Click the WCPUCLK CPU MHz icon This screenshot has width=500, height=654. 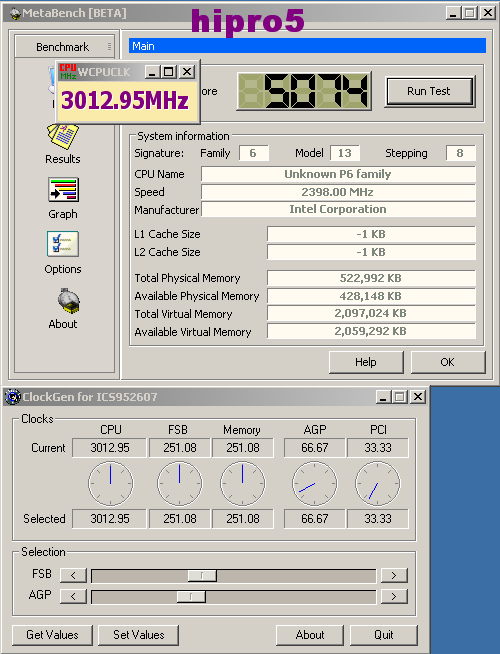click(x=68, y=72)
